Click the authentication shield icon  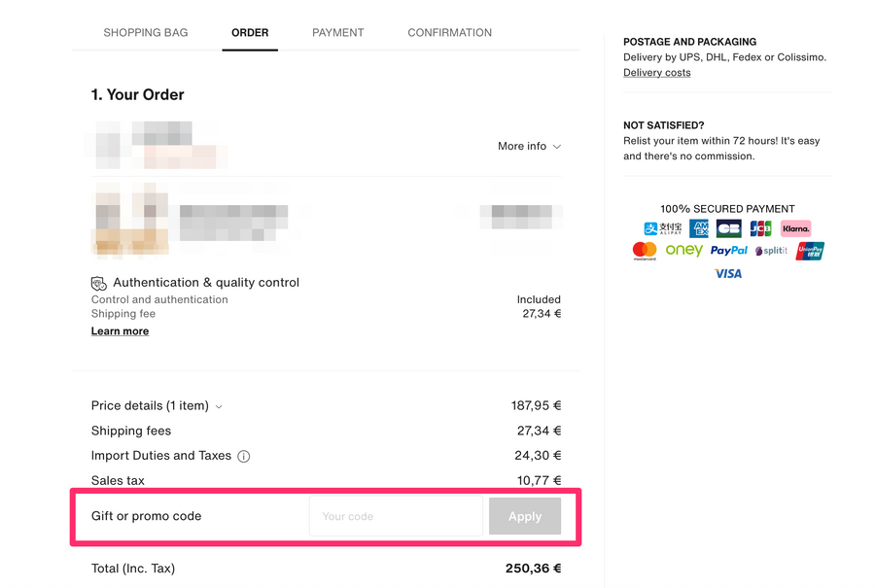click(x=99, y=283)
